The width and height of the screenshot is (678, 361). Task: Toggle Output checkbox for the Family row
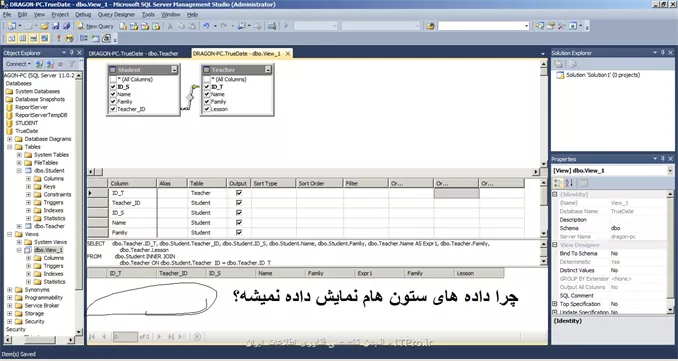coord(239,233)
